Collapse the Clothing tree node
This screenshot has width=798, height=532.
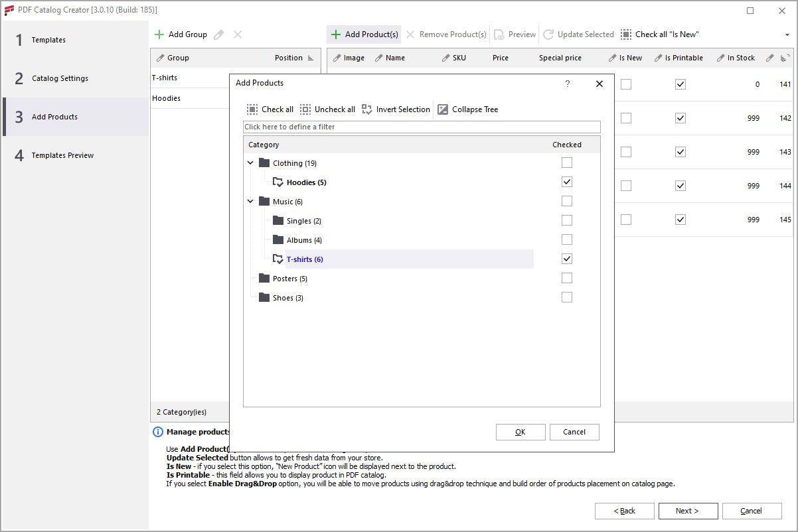[x=250, y=162]
